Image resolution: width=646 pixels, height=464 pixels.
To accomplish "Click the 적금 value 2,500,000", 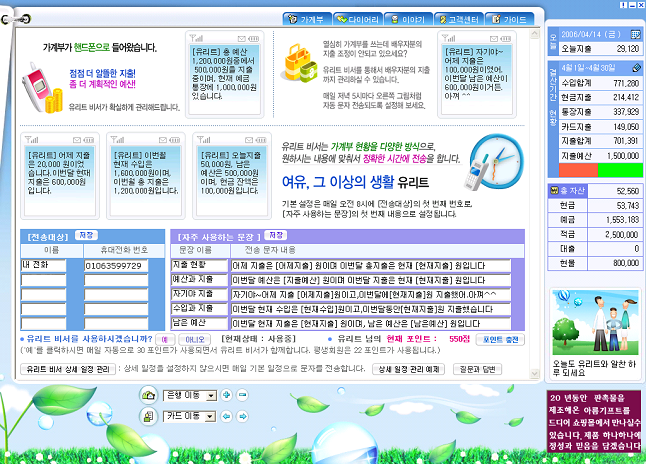I will click(x=622, y=234).
